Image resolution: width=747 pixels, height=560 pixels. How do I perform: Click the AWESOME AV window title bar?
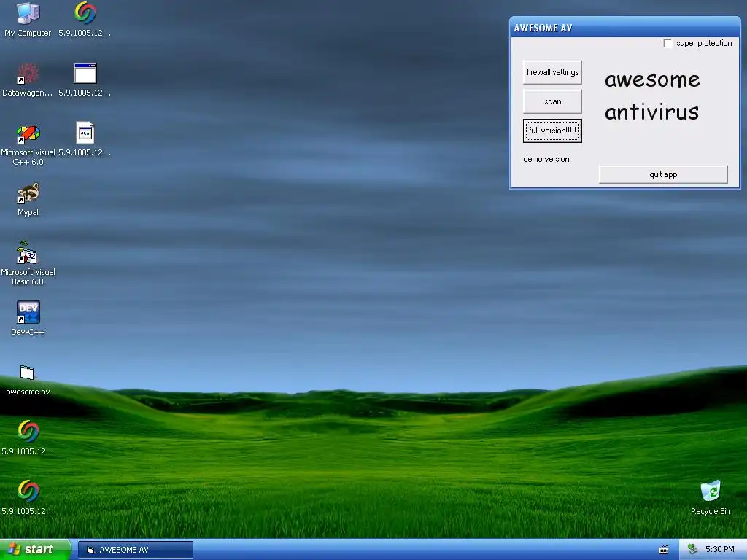tap(624, 28)
